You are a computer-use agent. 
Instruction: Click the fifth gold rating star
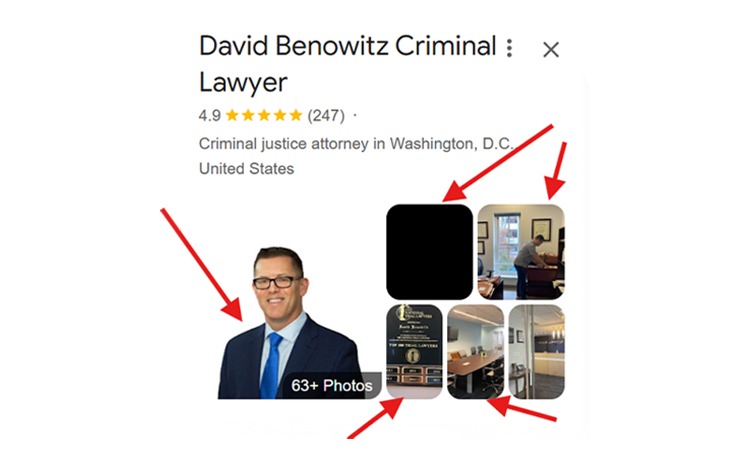click(296, 115)
